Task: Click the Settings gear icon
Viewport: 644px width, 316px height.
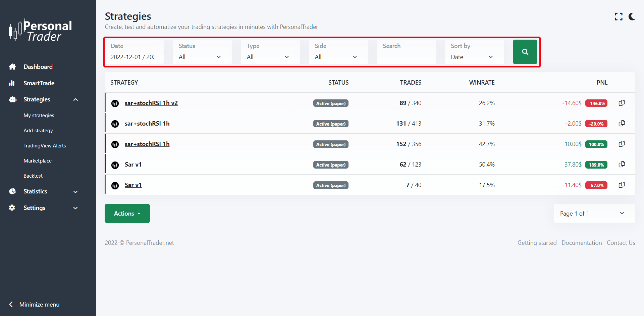Action: pyautogui.click(x=12, y=208)
